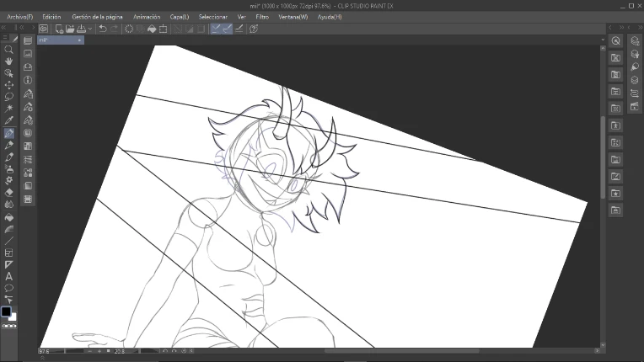Toggle snap to ruler

point(216,29)
